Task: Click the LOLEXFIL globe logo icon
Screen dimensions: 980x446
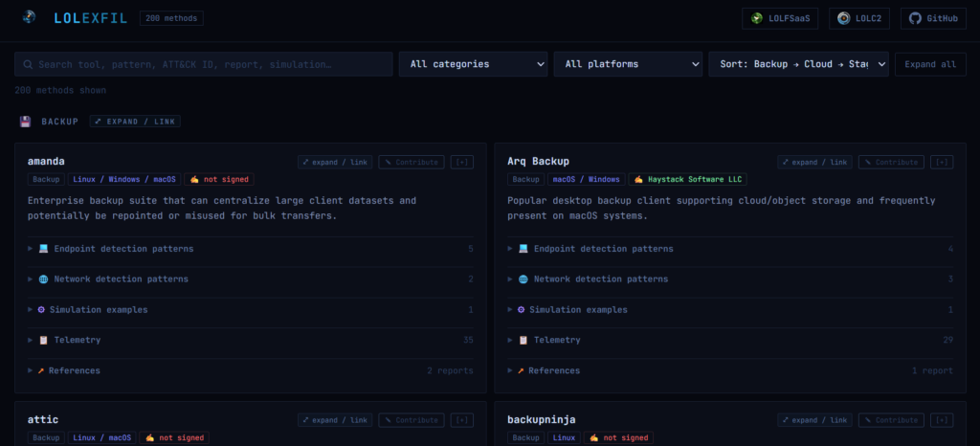Action: 29,18
